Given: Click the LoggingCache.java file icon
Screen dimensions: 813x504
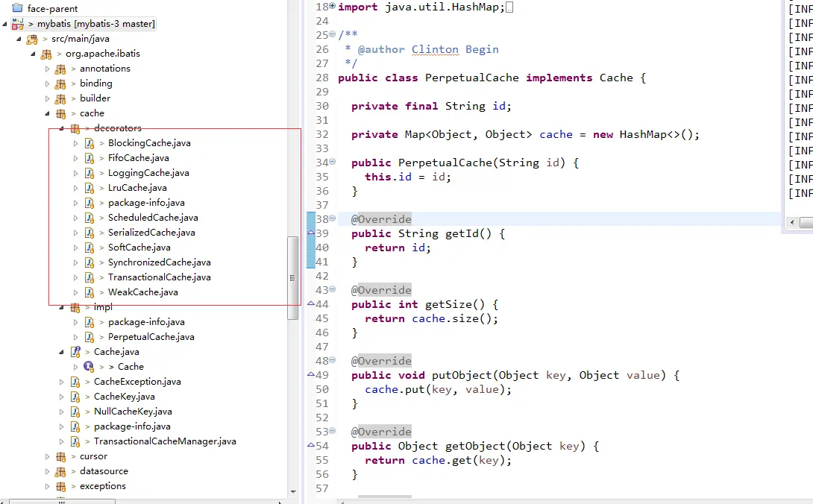Looking at the screenshot, I should [x=90, y=173].
